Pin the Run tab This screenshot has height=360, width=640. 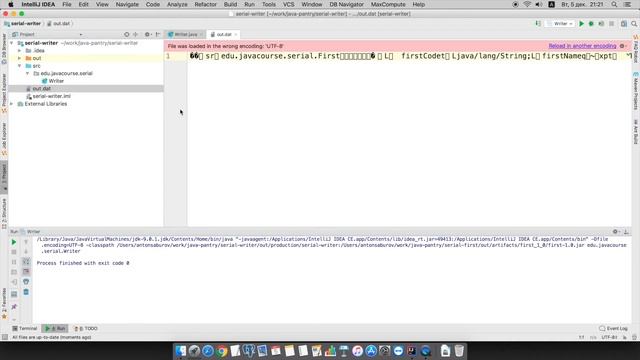[14, 306]
